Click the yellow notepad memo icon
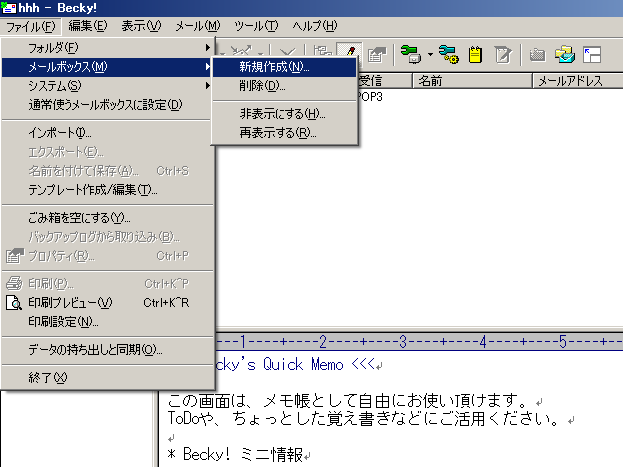This screenshot has width=623, height=467. (x=475, y=54)
